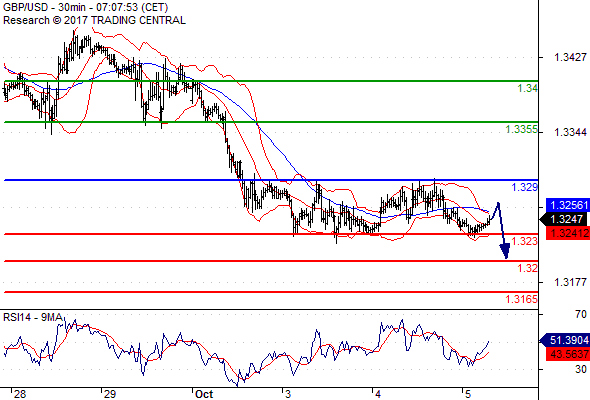Screen dimensions: 590x400
Task: Click the green 1.34 resistance label
Action: click(x=527, y=88)
